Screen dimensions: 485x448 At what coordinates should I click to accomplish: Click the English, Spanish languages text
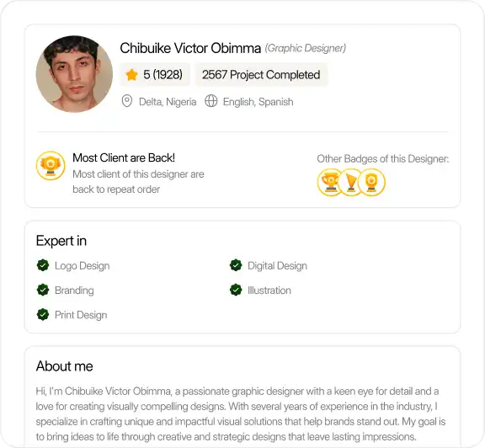258,102
